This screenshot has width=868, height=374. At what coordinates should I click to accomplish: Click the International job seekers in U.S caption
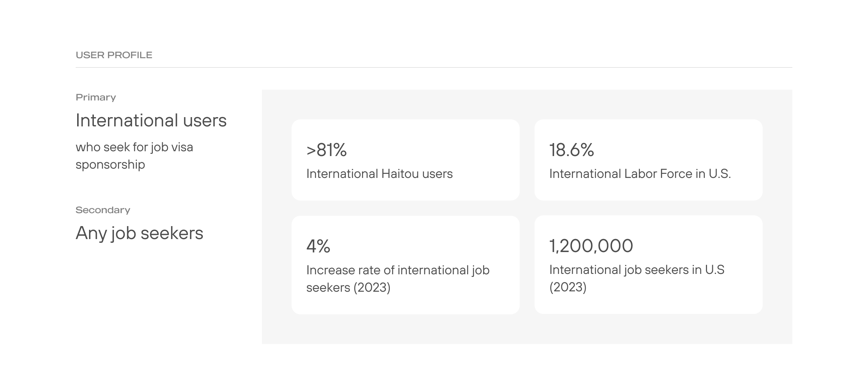click(637, 278)
